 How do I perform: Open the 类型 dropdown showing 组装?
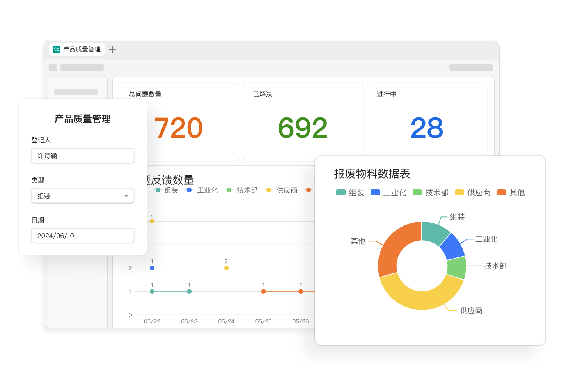82,196
